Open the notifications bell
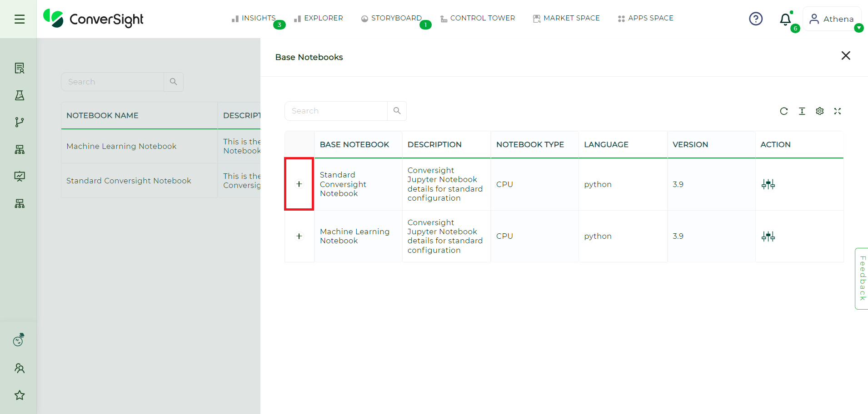This screenshot has width=868, height=414. point(785,19)
